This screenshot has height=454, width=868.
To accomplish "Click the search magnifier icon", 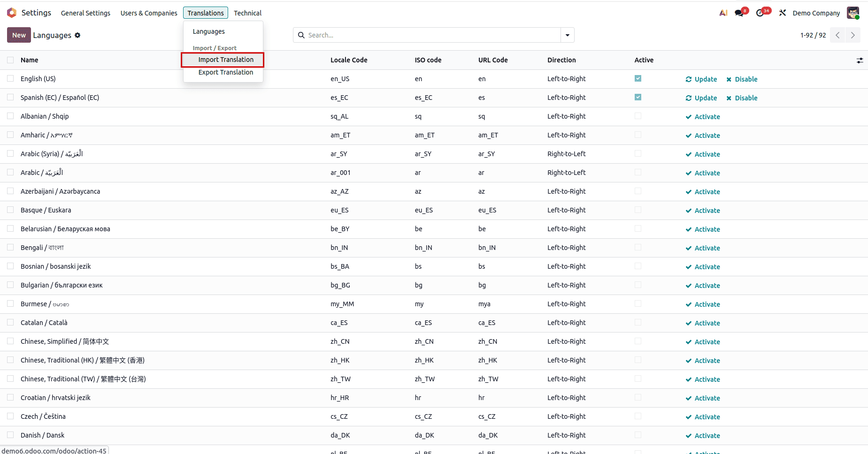I will [301, 35].
